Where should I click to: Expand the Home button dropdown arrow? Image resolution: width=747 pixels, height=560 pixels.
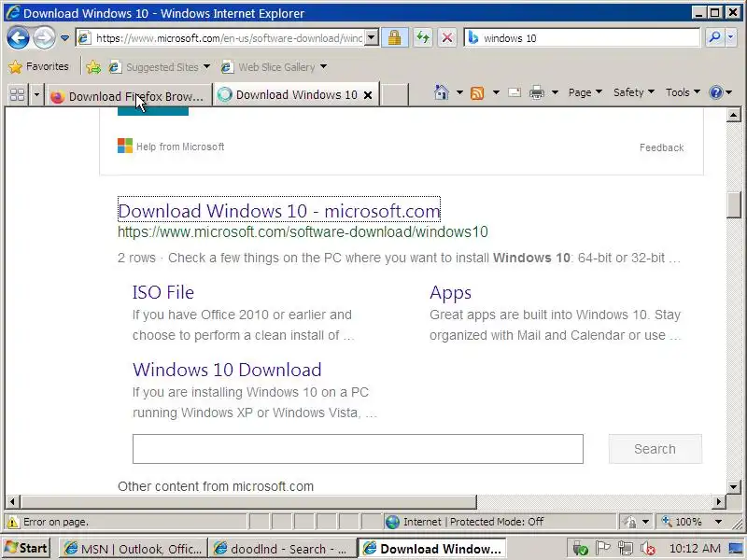[x=459, y=91]
